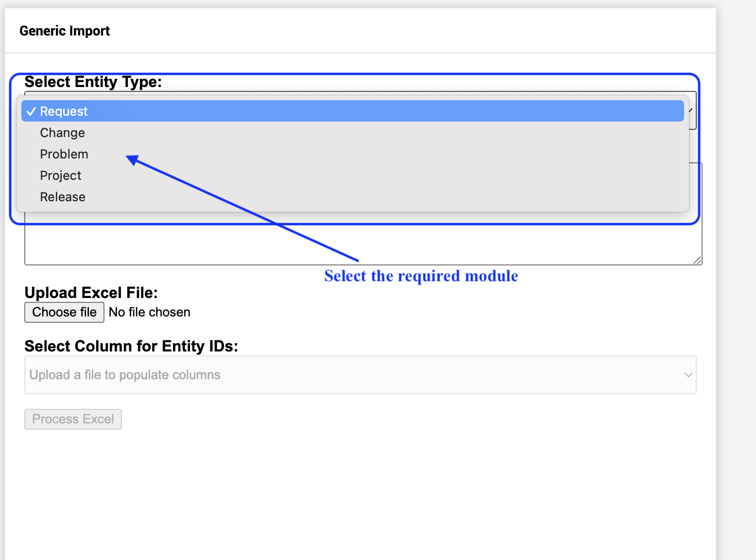Click the chevron on the column dropdown
Screen dimensions: 756x560
688,375
